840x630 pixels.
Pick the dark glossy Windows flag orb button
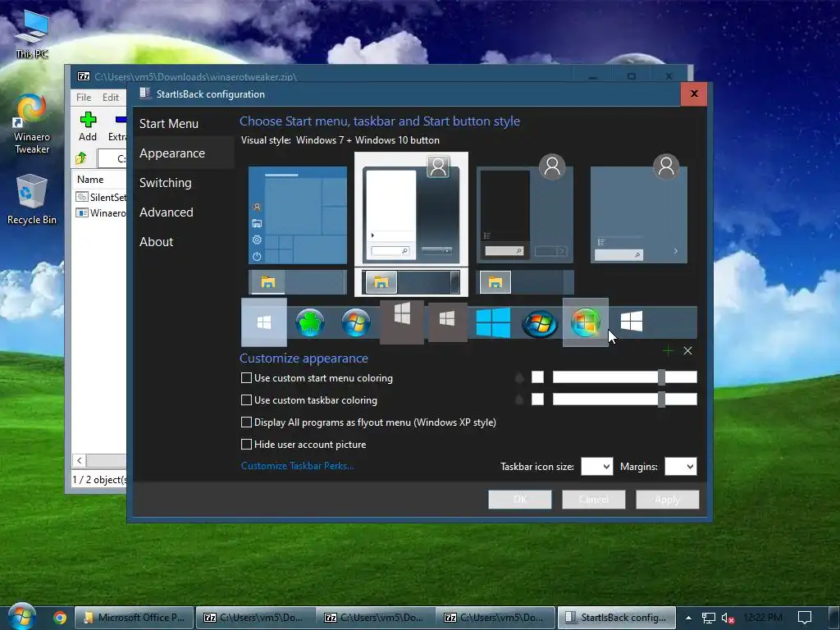pos(540,323)
